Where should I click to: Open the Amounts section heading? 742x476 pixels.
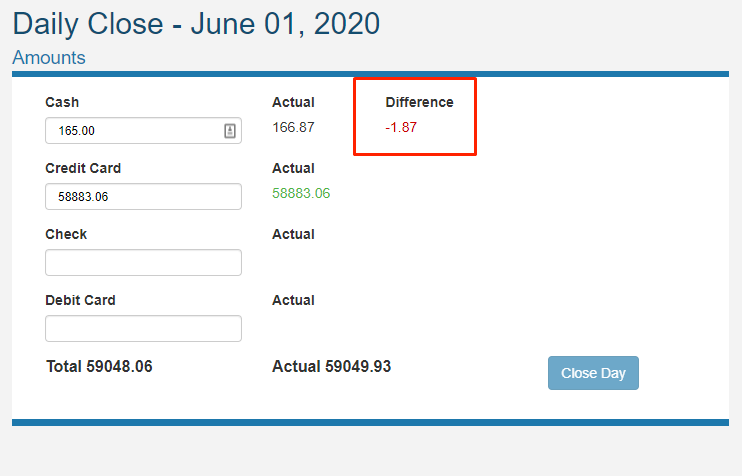(49, 58)
